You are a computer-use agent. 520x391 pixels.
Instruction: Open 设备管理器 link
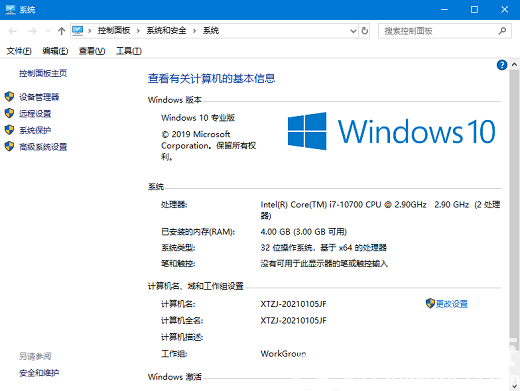coord(39,97)
